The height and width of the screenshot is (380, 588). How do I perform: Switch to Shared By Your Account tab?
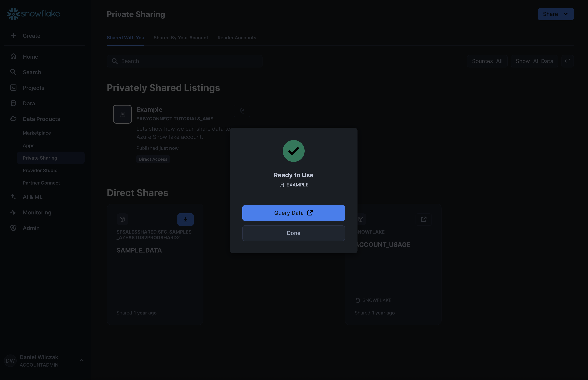[x=181, y=38]
